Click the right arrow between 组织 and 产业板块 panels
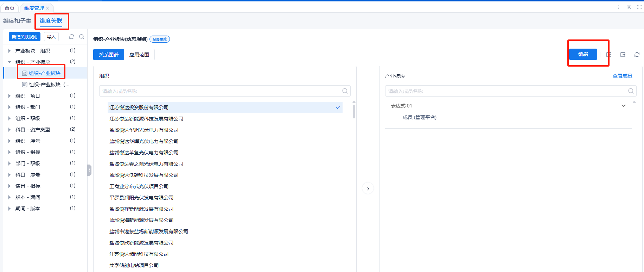Viewport: 644px width, 272px height. point(368,188)
